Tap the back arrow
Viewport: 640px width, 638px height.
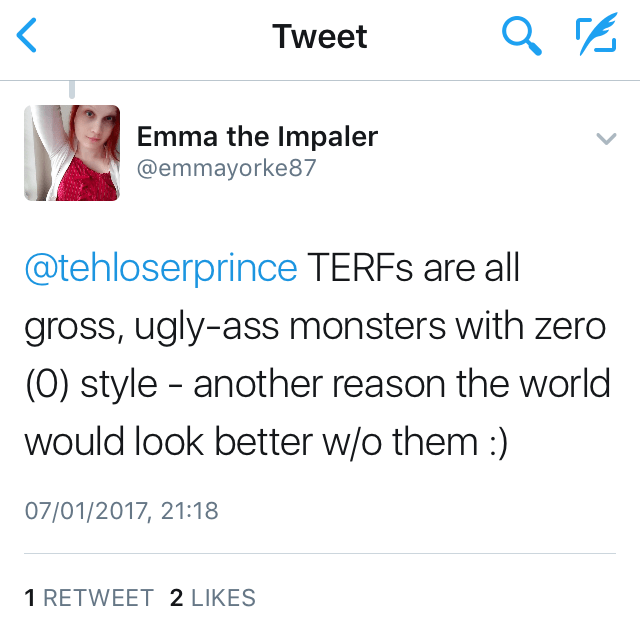click(28, 38)
